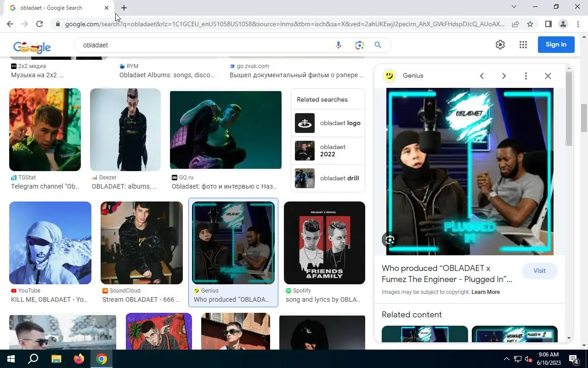Image resolution: width=588 pixels, height=368 pixels.
Task: Open the tab search dropdown chevron
Action: [514, 6]
